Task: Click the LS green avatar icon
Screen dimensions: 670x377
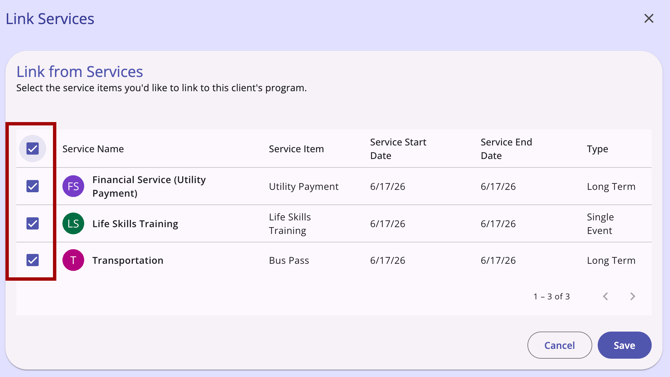Action: click(73, 224)
